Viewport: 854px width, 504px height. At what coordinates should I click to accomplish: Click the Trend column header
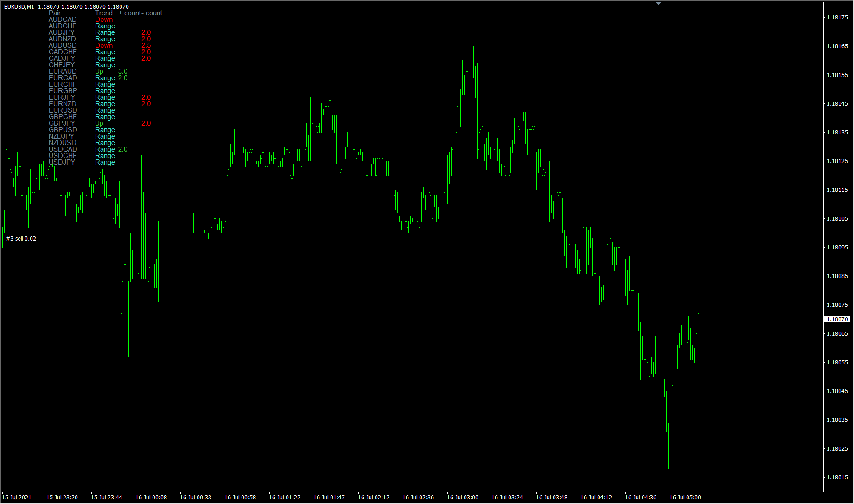[x=104, y=13]
